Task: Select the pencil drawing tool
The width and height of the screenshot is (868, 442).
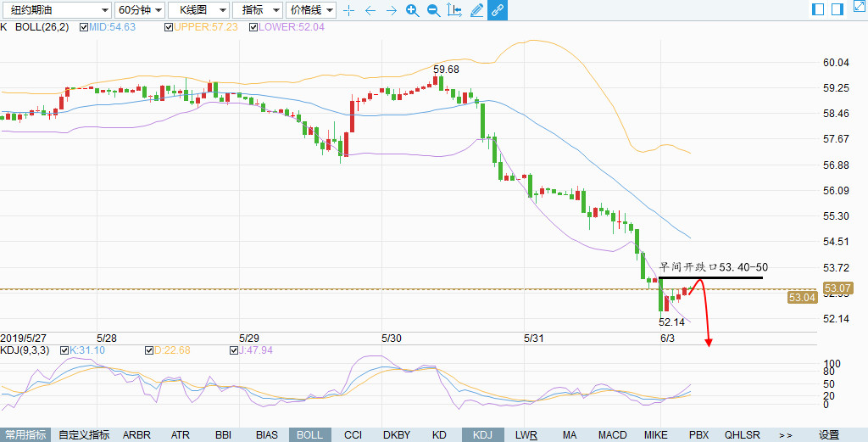Action: pos(476,10)
